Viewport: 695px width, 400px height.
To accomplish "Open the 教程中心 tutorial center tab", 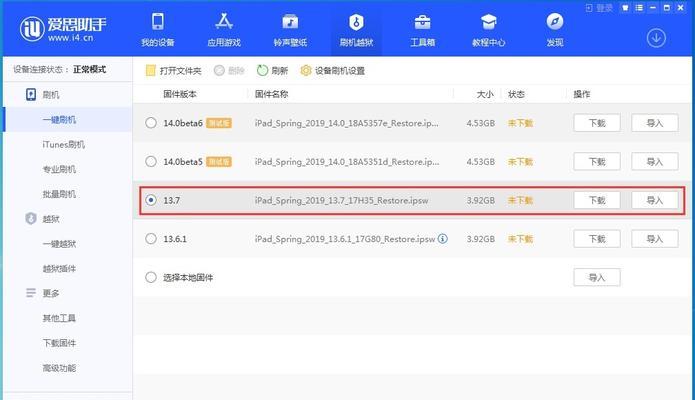I will (x=488, y=30).
